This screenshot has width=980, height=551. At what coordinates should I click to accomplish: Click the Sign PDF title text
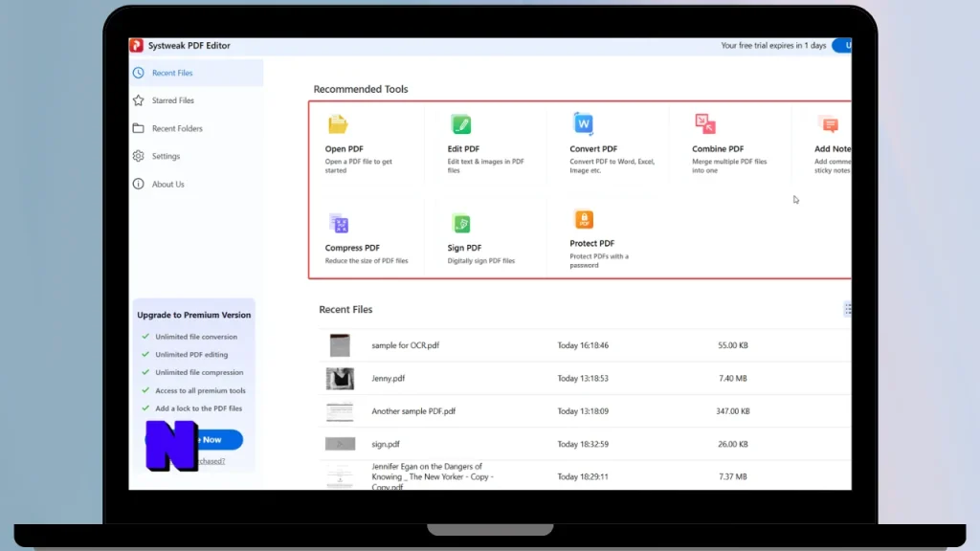point(464,248)
